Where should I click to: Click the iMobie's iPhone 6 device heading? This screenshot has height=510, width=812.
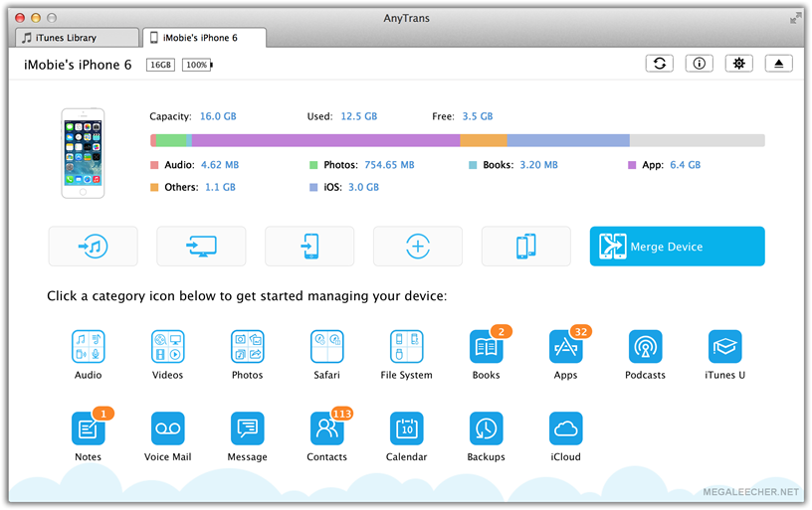(x=78, y=65)
